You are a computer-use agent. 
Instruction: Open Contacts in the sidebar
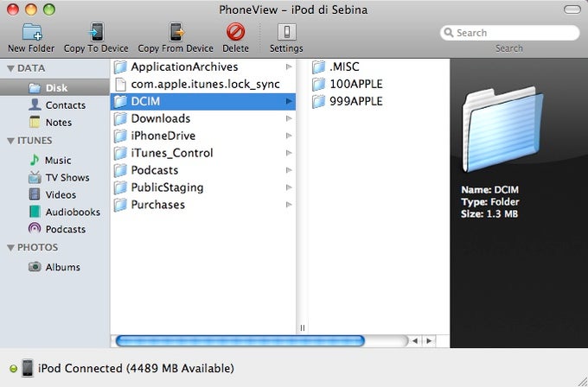tap(54, 105)
